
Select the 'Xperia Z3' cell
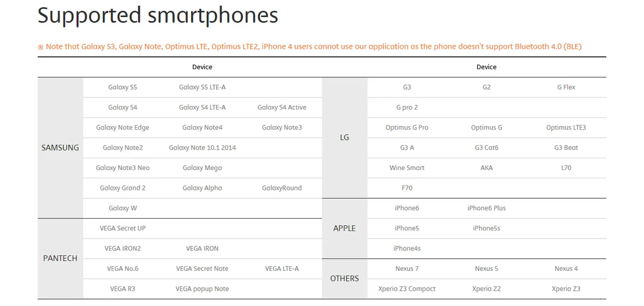[x=566, y=289]
